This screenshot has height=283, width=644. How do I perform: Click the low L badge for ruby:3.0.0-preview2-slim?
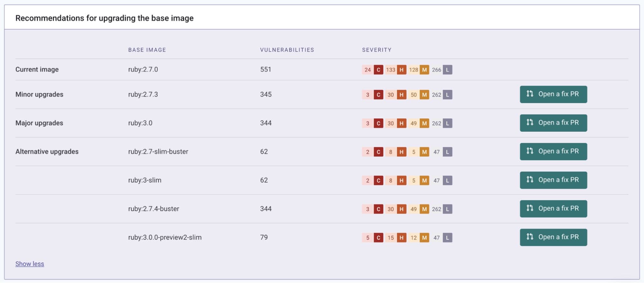(x=447, y=238)
